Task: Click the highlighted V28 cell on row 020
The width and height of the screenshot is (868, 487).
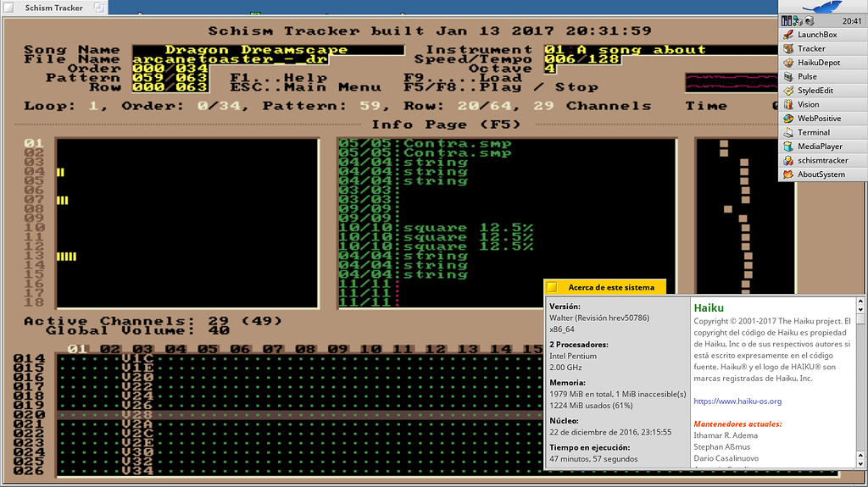Action: coord(138,415)
